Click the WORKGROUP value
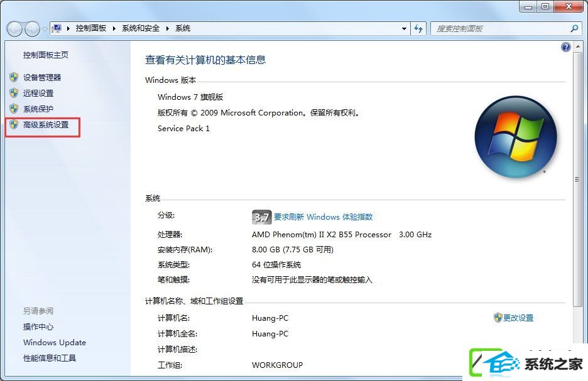Viewport: 588px width, 381px height. pos(277,365)
